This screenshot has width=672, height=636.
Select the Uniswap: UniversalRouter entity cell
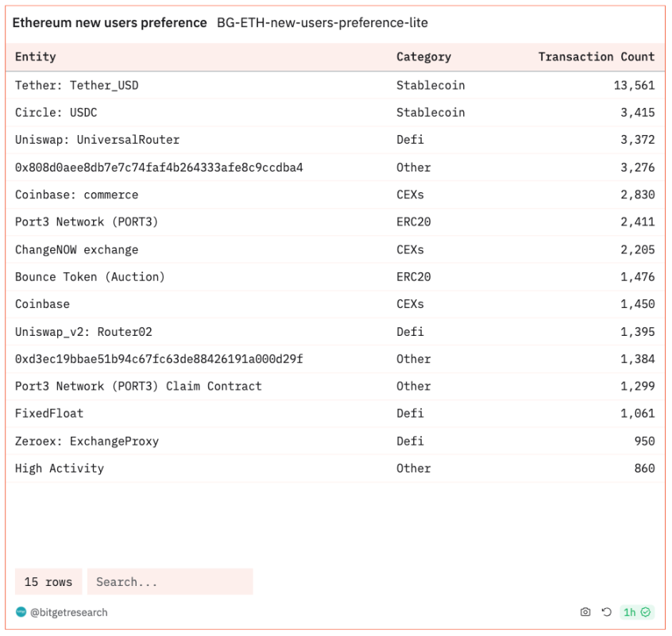click(97, 140)
